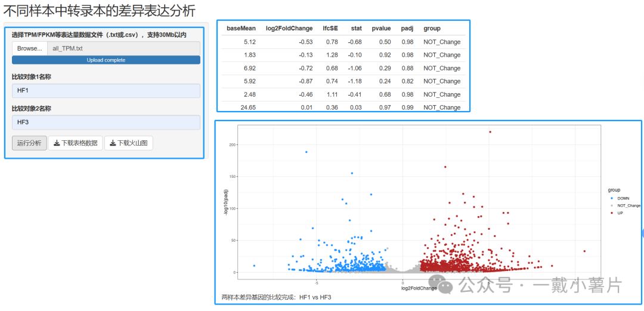Viewport: 644px width, 311px height.
Task: Click the 下载火山图 download button
Action: pyautogui.click(x=129, y=143)
